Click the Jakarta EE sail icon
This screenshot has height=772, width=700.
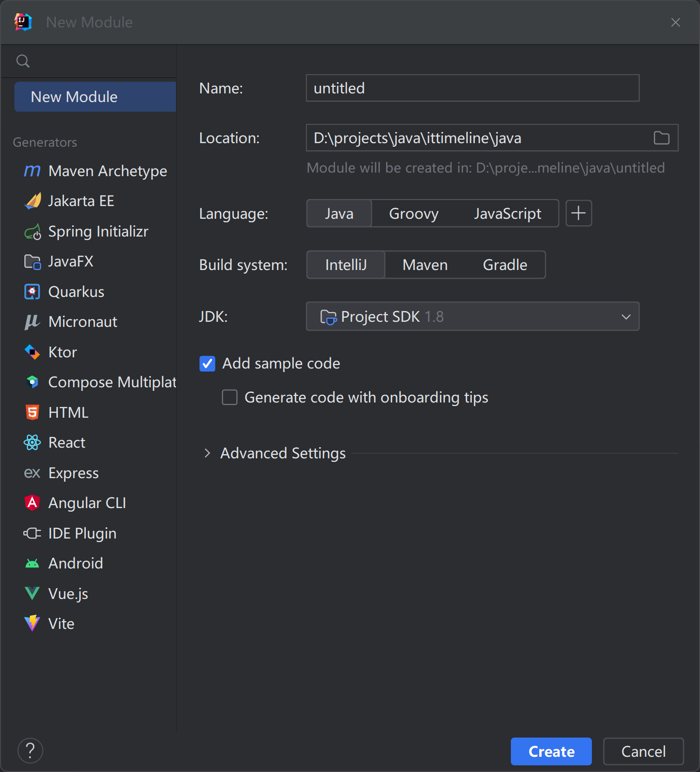(32, 201)
